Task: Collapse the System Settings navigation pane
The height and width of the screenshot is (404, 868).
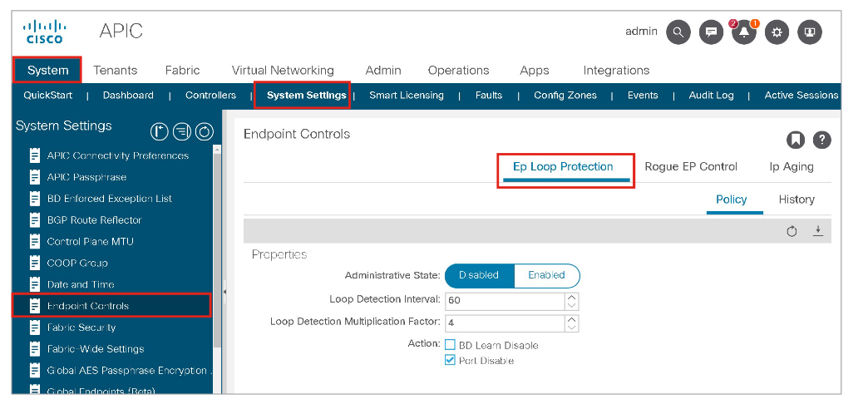Action: [224, 292]
